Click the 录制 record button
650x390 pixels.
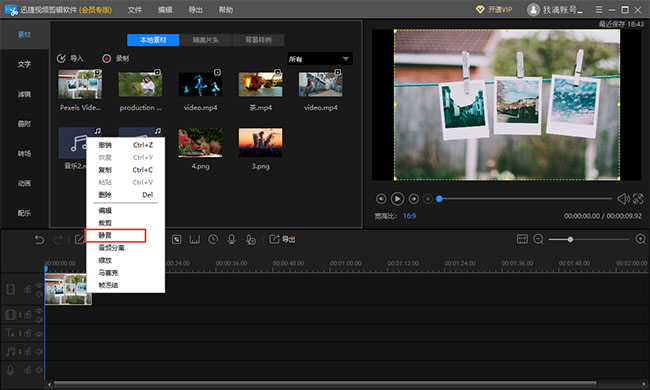[116, 58]
